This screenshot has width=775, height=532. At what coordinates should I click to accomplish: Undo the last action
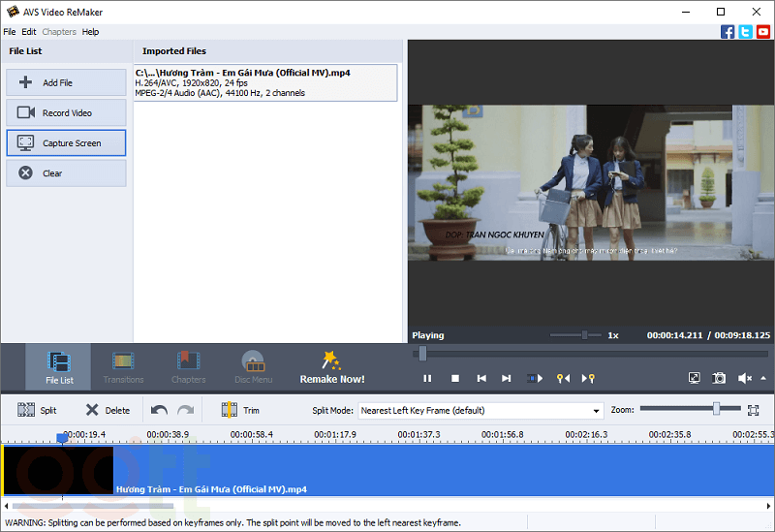pos(160,410)
